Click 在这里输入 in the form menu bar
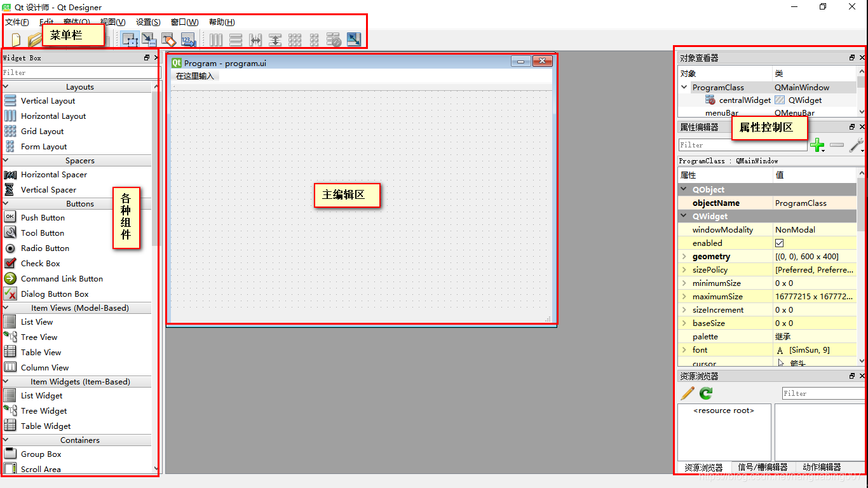 [195, 76]
